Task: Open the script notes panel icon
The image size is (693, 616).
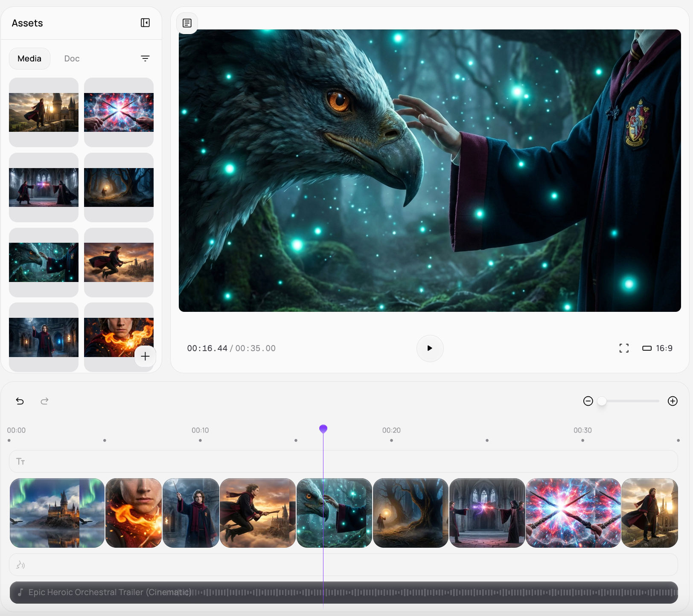Action: tap(187, 23)
